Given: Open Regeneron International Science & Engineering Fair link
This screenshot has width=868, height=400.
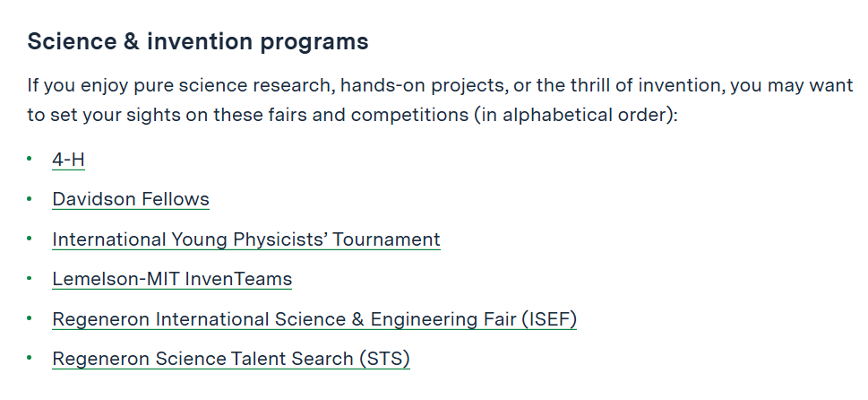Looking at the screenshot, I should pos(314,318).
